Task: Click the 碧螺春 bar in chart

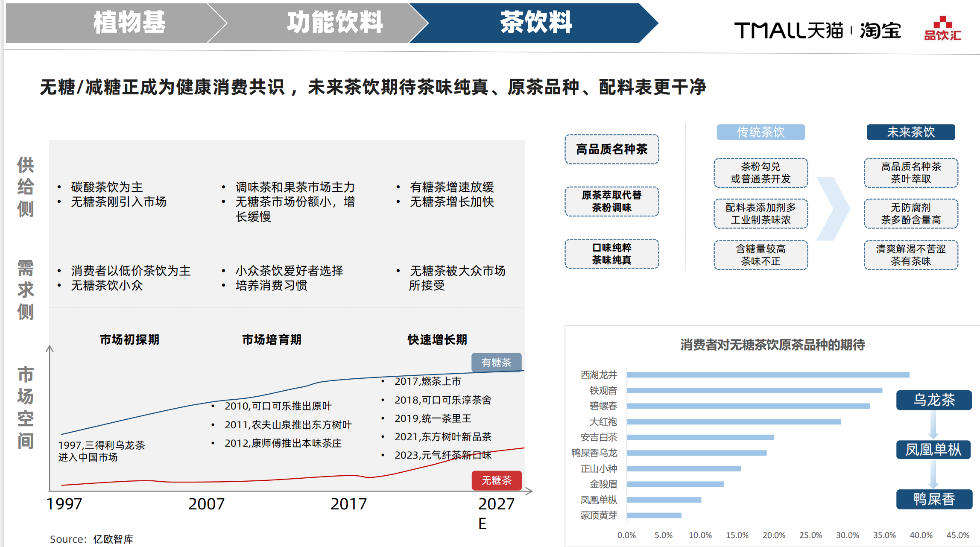Action: [x=749, y=406]
